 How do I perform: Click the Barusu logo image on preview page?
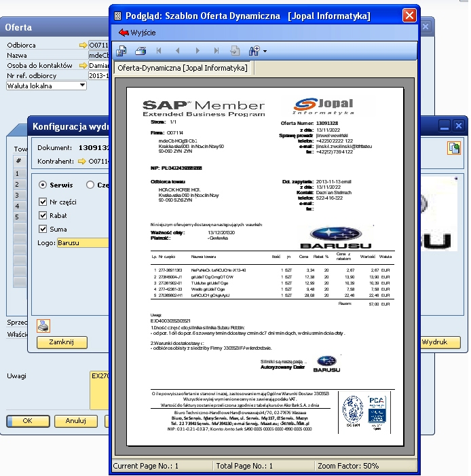coord(336,238)
